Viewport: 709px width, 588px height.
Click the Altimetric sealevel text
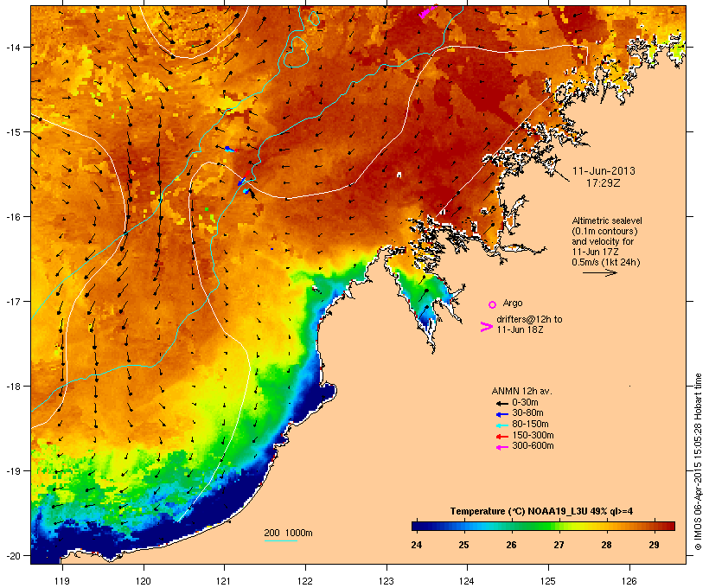(x=607, y=220)
